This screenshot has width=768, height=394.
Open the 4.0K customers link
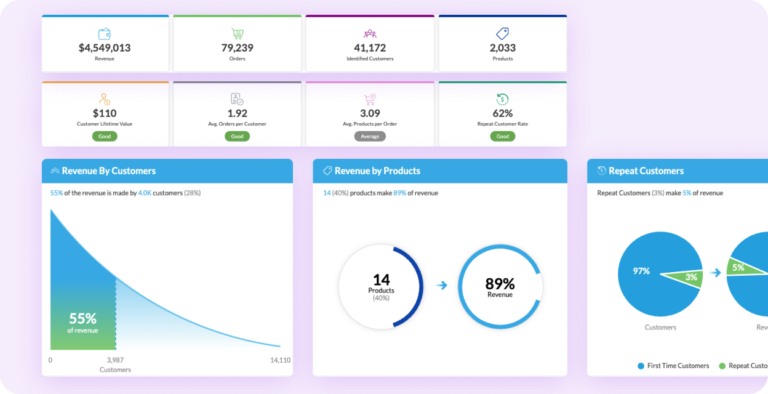coord(145,193)
